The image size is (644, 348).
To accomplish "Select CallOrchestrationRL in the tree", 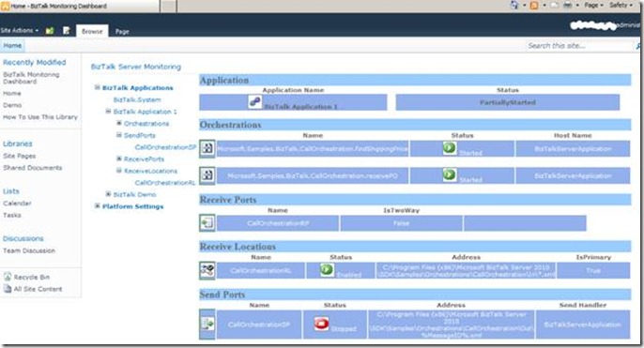I will tap(165, 183).
